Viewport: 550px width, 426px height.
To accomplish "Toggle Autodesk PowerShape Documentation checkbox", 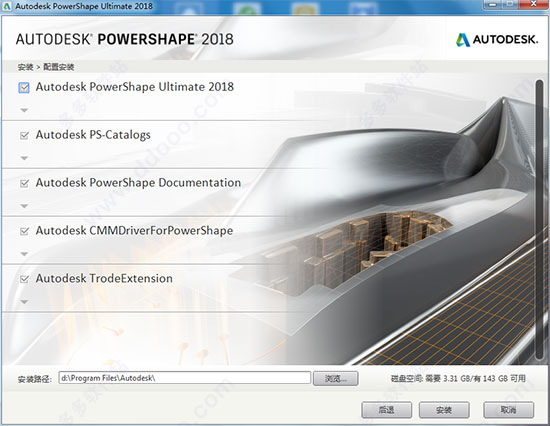I will pos(24,183).
